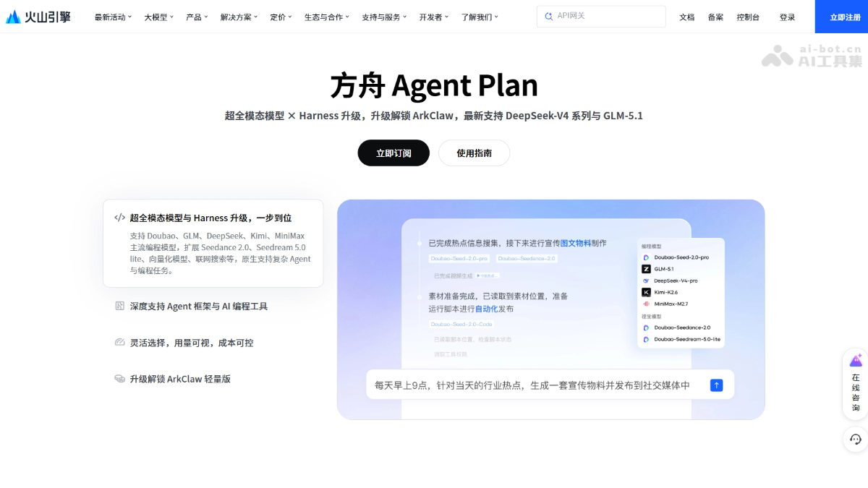The width and height of the screenshot is (868, 488).
Task: Select the 超全模态模型与 Harness 升级 feature tab
Action: (213, 243)
